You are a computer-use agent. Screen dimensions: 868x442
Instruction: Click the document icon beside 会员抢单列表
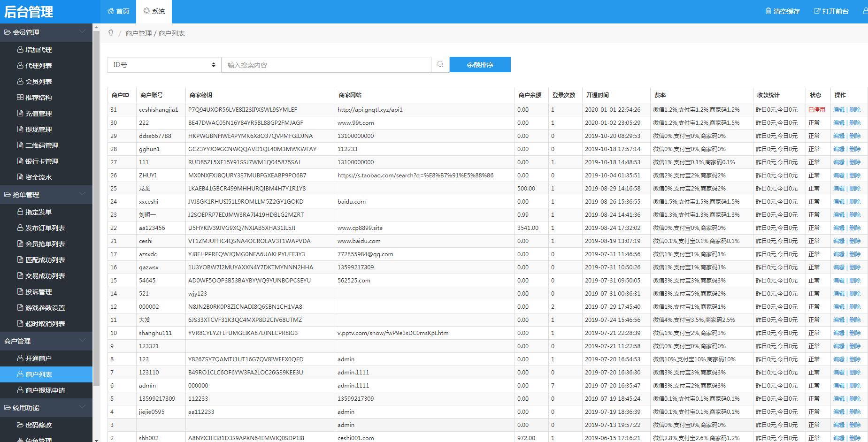tap(20, 244)
